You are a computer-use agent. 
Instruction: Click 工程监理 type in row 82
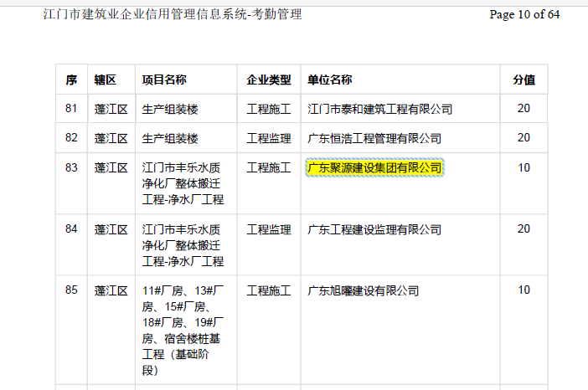[x=269, y=138]
